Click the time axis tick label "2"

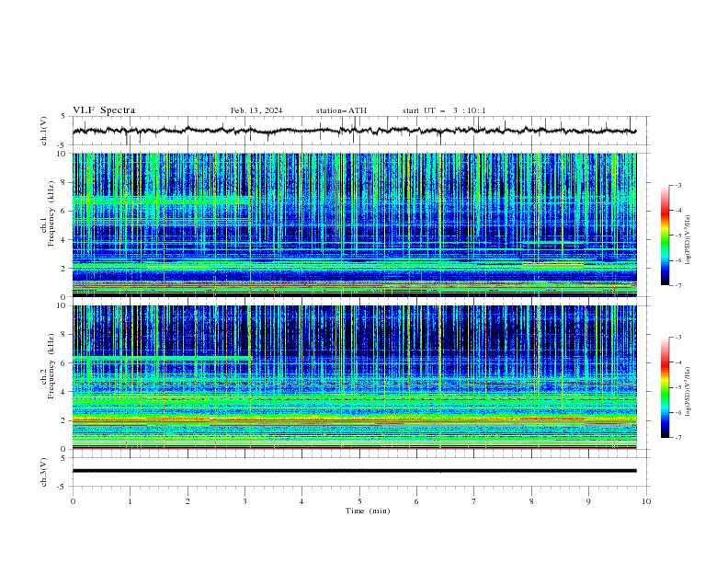[x=188, y=501]
